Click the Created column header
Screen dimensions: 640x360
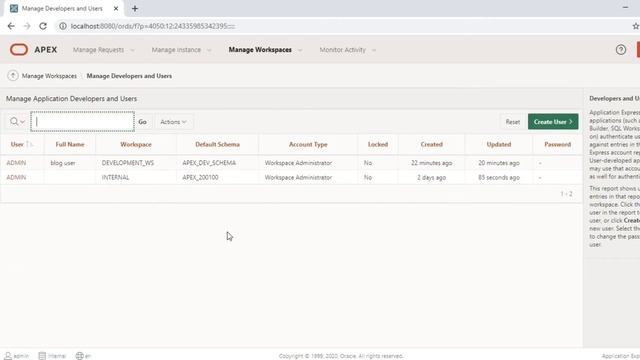click(431, 144)
